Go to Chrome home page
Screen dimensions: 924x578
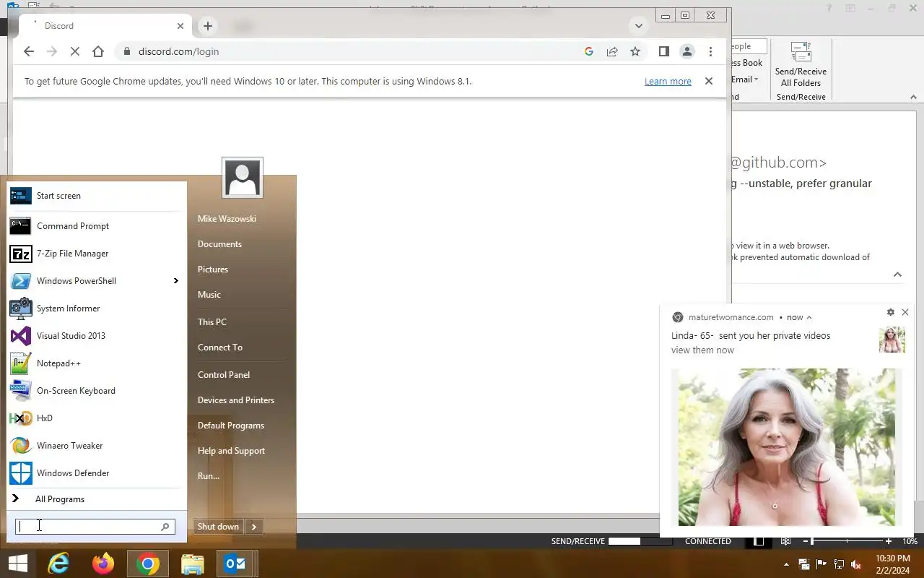(98, 51)
